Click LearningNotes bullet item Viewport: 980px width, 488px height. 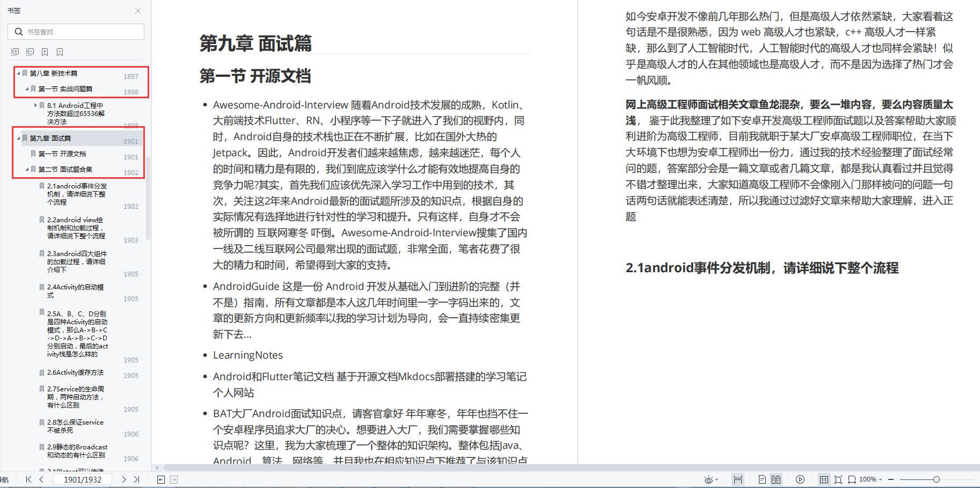click(x=248, y=355)
